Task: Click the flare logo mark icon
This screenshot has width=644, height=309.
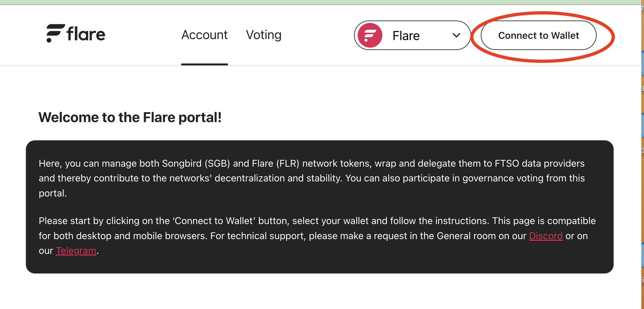Action: coord(55,33)
